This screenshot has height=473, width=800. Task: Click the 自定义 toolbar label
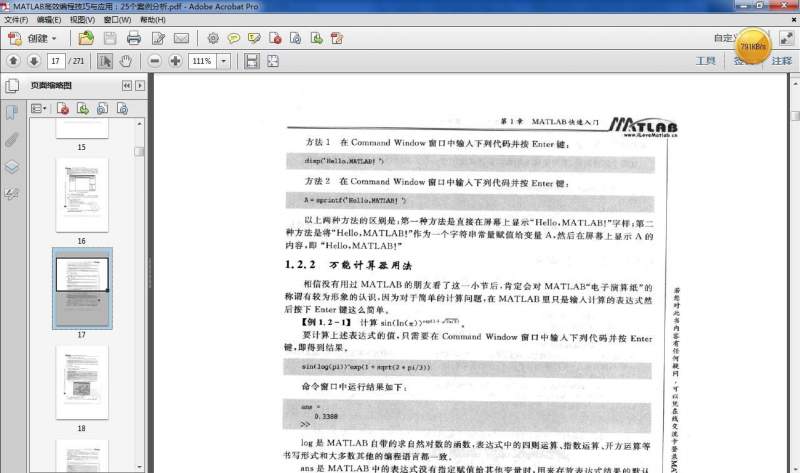(x=726, y=38)
